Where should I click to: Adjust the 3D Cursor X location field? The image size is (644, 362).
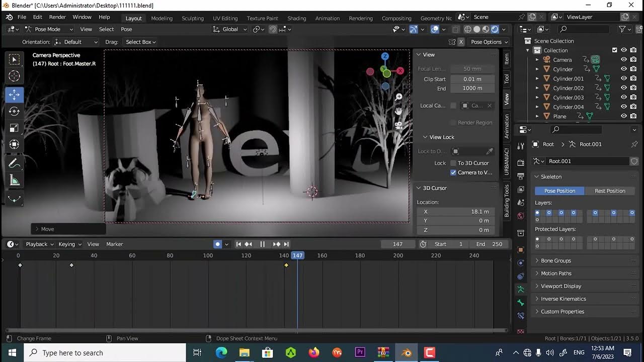click(456, 212)
